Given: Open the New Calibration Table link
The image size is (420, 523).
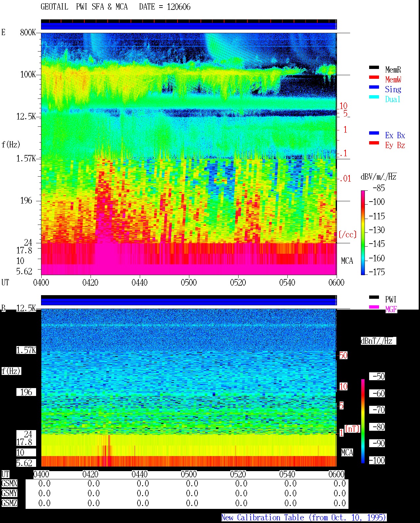Looking at the screenshot, I should pos(304,518).
